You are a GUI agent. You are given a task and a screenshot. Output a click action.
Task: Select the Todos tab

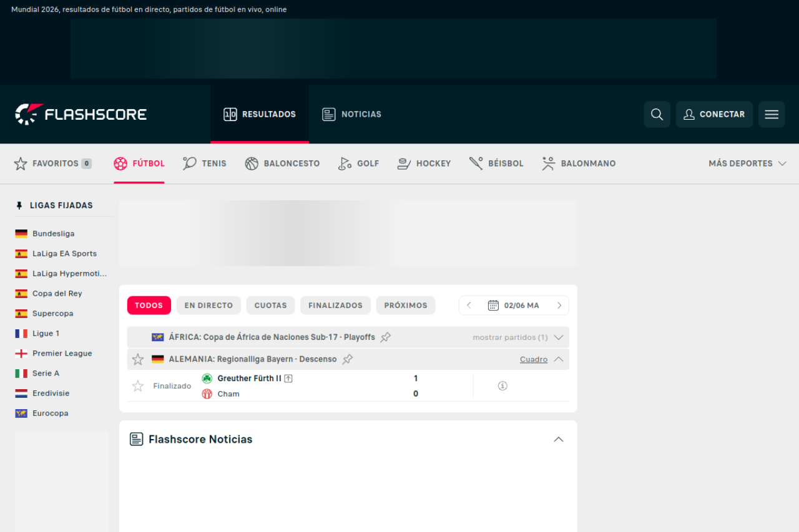(149, 306)
